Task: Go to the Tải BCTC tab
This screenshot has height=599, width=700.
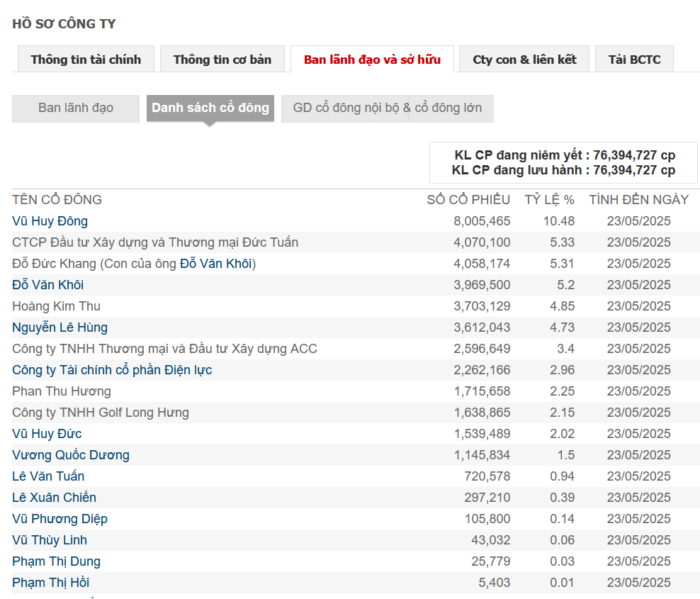Action: point(634,59)
